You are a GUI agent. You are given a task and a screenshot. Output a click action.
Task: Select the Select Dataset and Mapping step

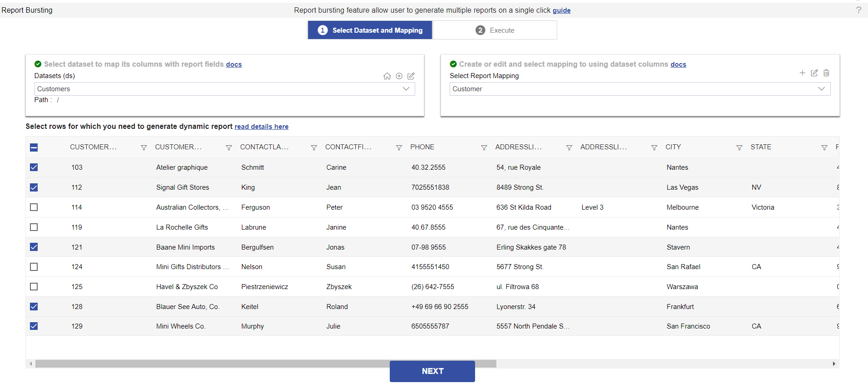[370, 30]
